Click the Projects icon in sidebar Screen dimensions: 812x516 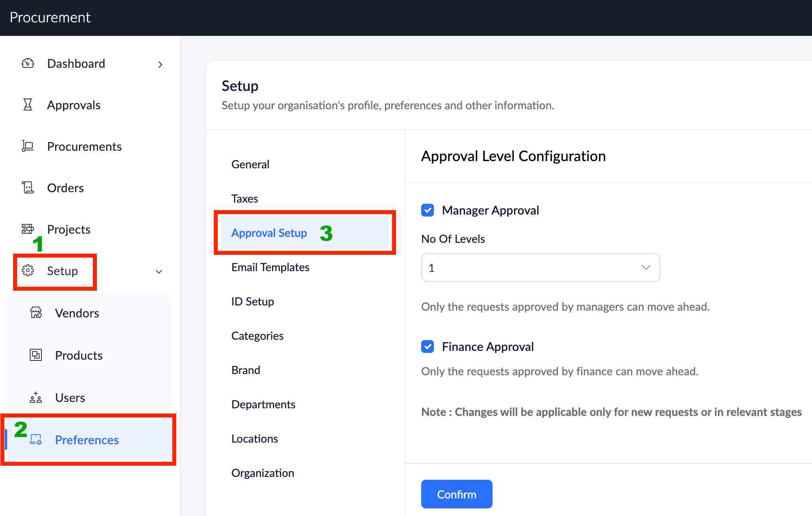click(28, 229)
